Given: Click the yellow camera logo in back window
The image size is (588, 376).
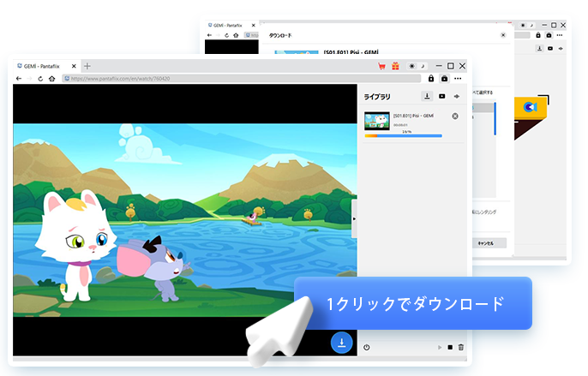Looking at the screenshot, I should click(531, 107).
